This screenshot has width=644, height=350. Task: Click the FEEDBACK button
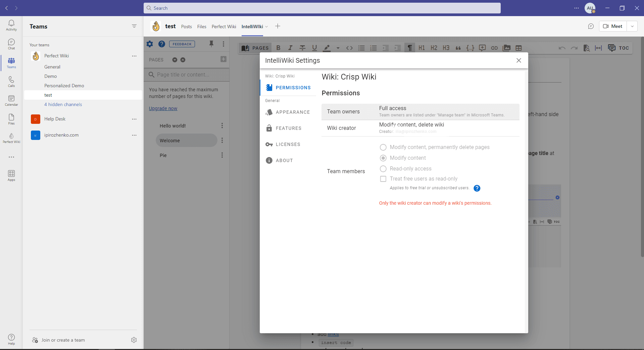pos(182,44)
